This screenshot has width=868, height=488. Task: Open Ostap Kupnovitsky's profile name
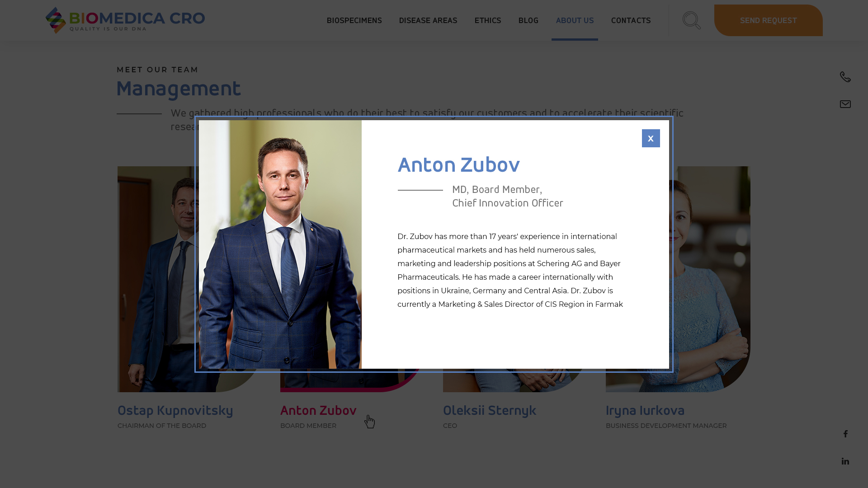(175, 411)
